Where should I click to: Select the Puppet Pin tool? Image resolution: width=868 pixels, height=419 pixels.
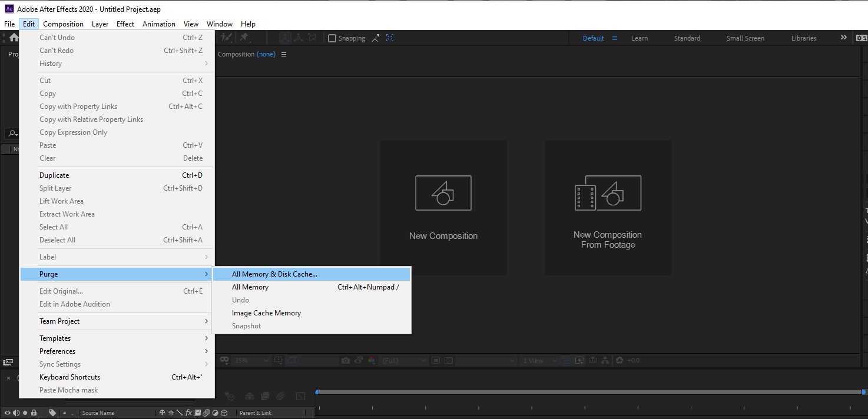(x=244, y=38)
